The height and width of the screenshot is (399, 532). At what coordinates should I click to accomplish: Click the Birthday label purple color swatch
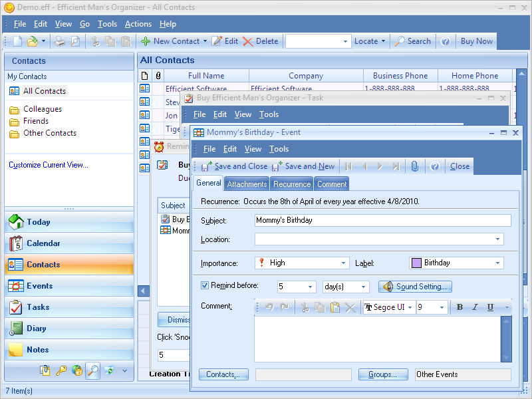[416, 263]
